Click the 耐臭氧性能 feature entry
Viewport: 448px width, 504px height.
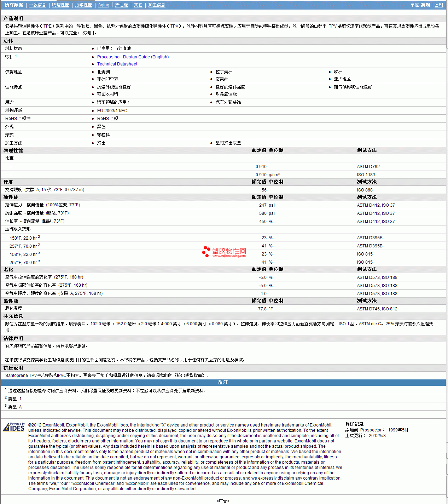[226, 94]
